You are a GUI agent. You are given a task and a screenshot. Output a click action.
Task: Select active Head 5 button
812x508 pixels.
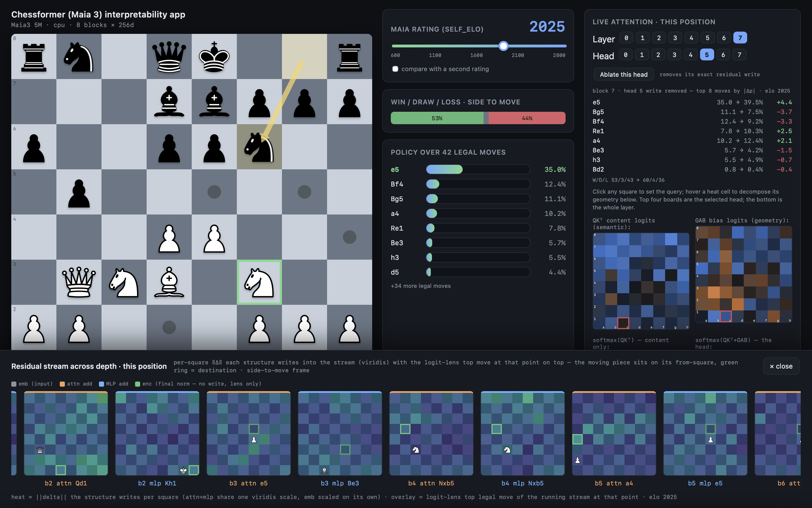707,54
